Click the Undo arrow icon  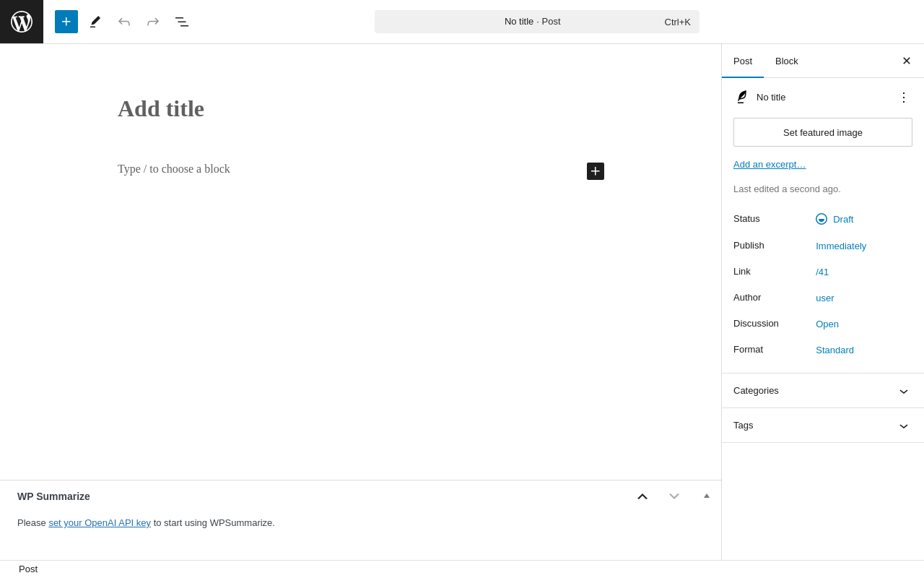pyautogui.click(x=124, y=22)
